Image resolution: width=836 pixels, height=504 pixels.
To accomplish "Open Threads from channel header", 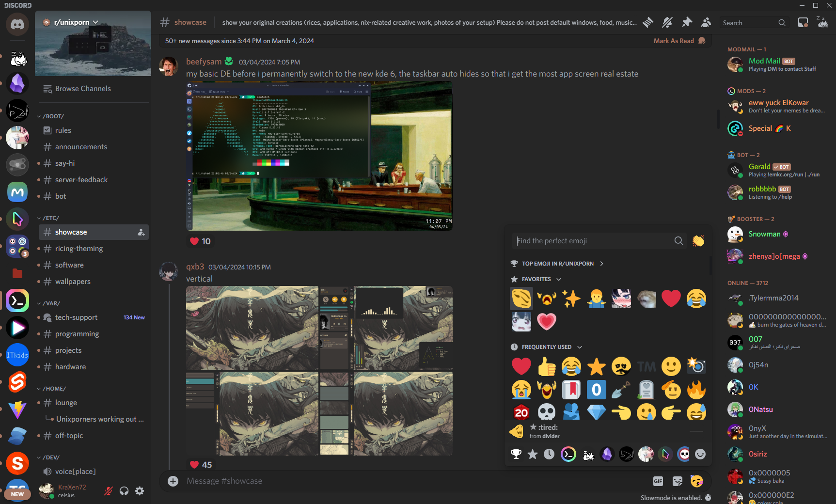I will [x=648, y=22].
